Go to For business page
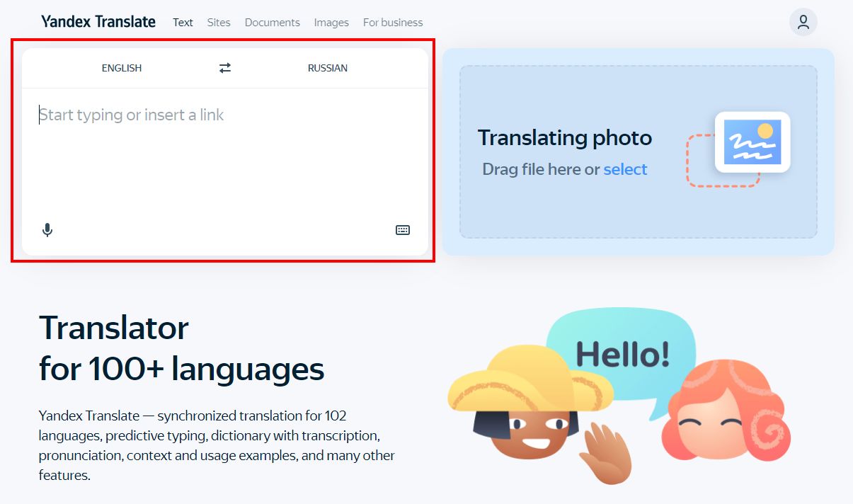The width and height of the screenshot is (853, 504). pyautogui.click(x=393, y=23)
